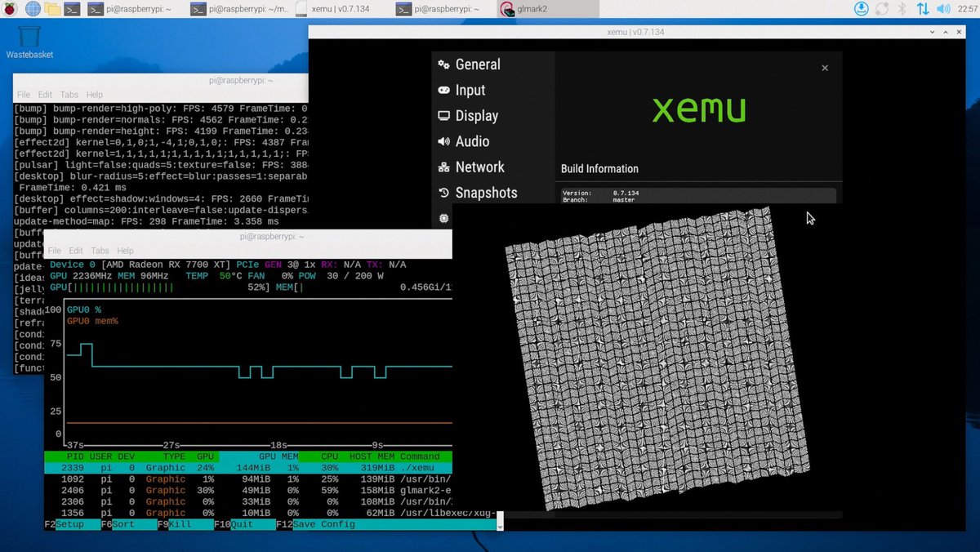Click the updates available download icon
Image resolution: width=980 pixels, height=552 pixels.
[x=862, y=9]
